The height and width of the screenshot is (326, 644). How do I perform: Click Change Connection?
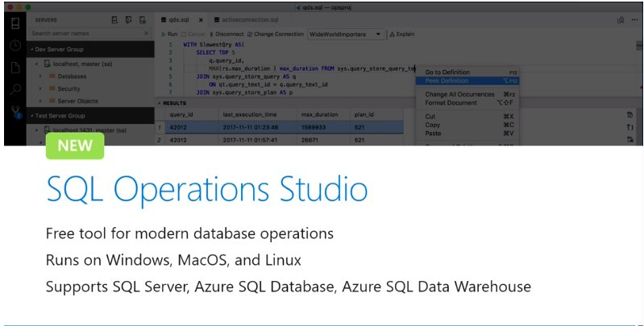click(x=275, y=34)
